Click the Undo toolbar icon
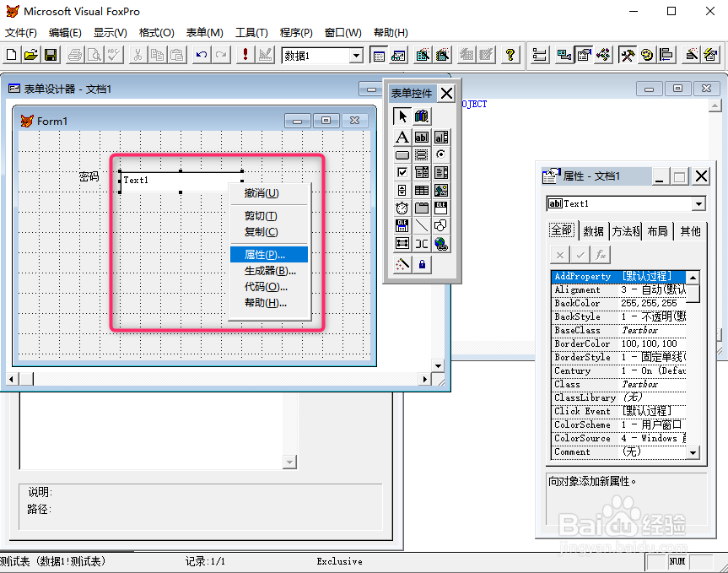Viewport: 728px width, 573px height. click(201, 55)
